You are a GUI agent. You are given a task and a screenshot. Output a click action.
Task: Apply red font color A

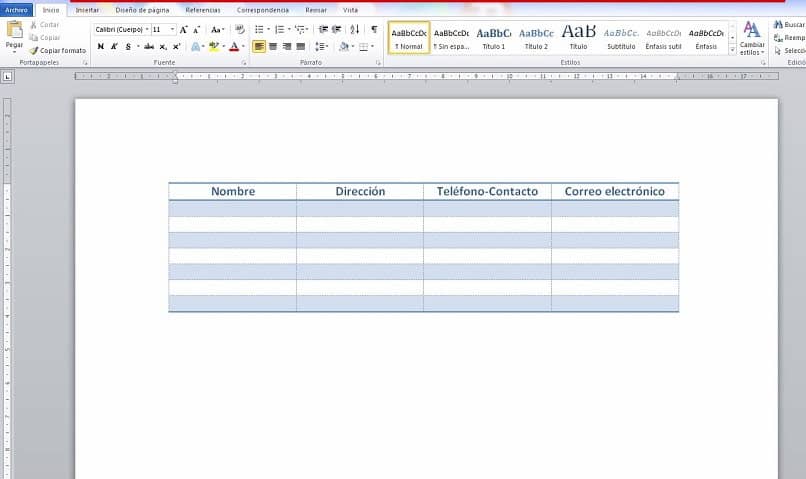234,46
